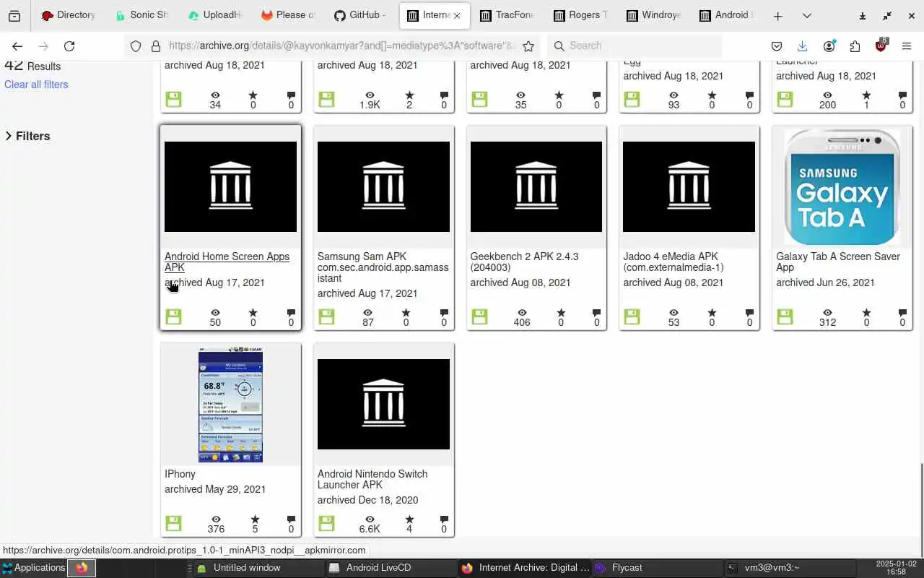The image size is (924, 578).
Task: Open the list all tabs dropdown
Action: pyautogui.click(x=806, y=16)
